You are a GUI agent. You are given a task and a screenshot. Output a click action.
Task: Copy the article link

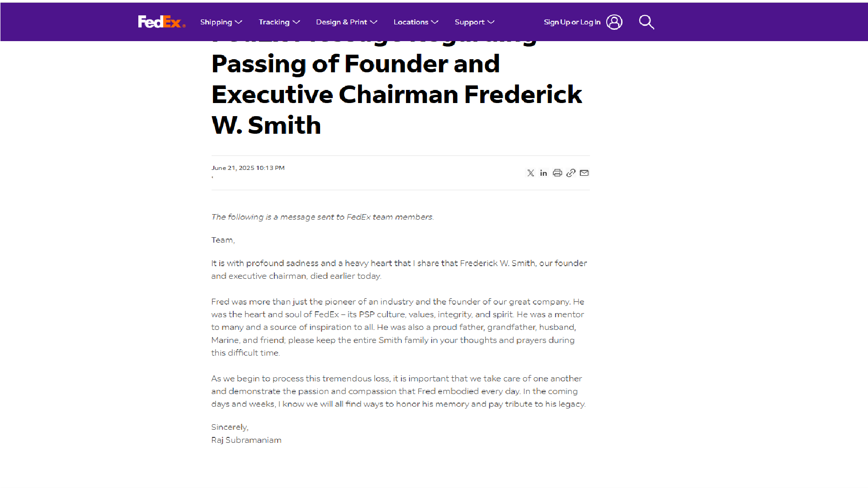click(x=571, y=173)
